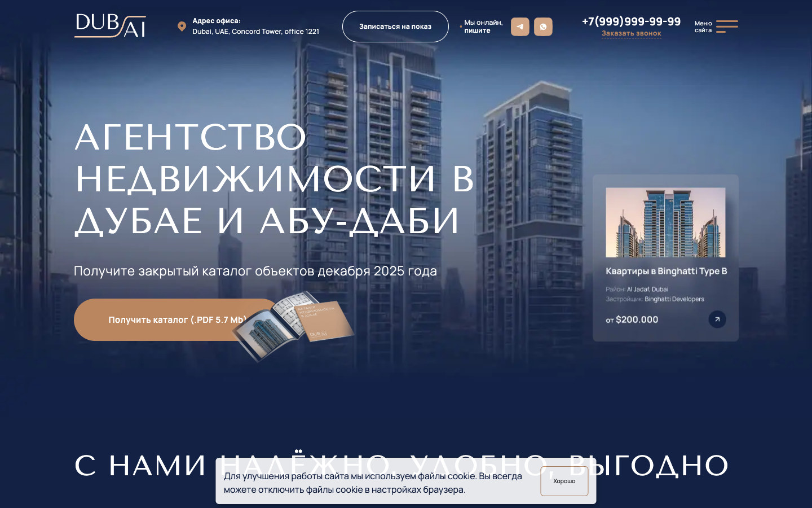Screen dimensions: 812x508
Task: Open the Telegram chat icon
Action: [x=520, y=27]
